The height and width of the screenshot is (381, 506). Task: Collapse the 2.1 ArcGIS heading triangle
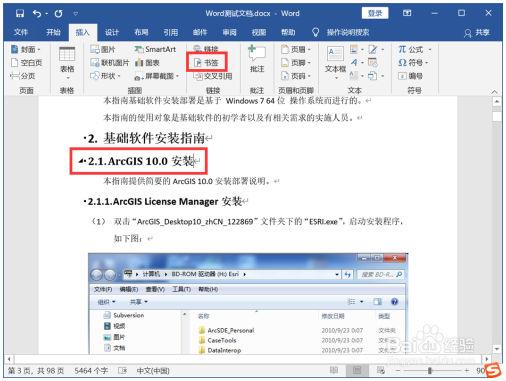point(81,161)
